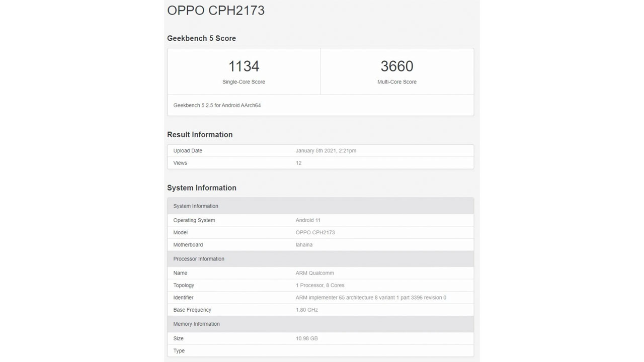
Task: Click the memory size 10.98 GB value
Action: click(x=306, y=338)
